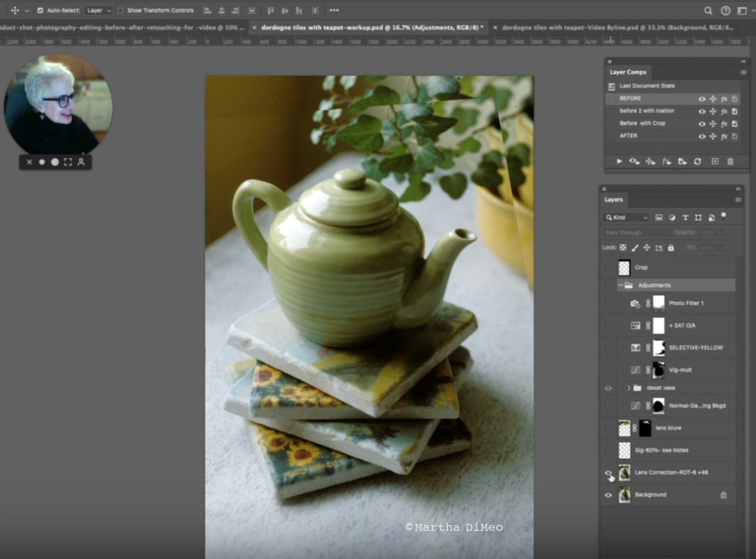The height and width of the screenshot is (559, 756).
Task: Apply the 'before 2 with roation' layer comp
Action: pyautogui.click(x=611, y=111)
